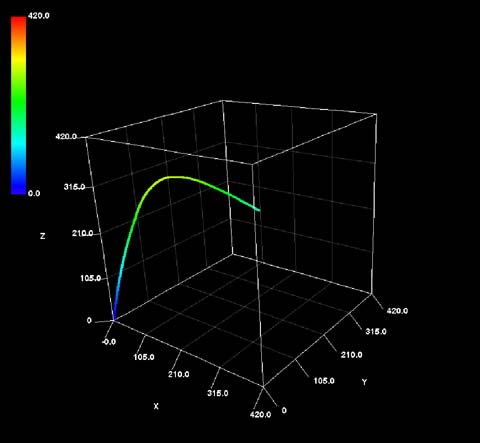Click the Z axis 105.0 tick label
The width and height of the screenshot is (480, 443).
tap(91, 278)
